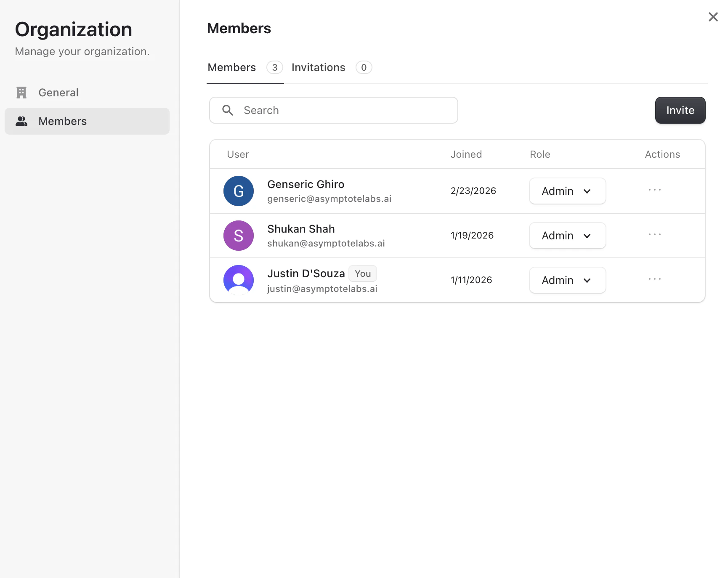Open the actions ellipsis for Genseric Ghiro

coord(654,190)
